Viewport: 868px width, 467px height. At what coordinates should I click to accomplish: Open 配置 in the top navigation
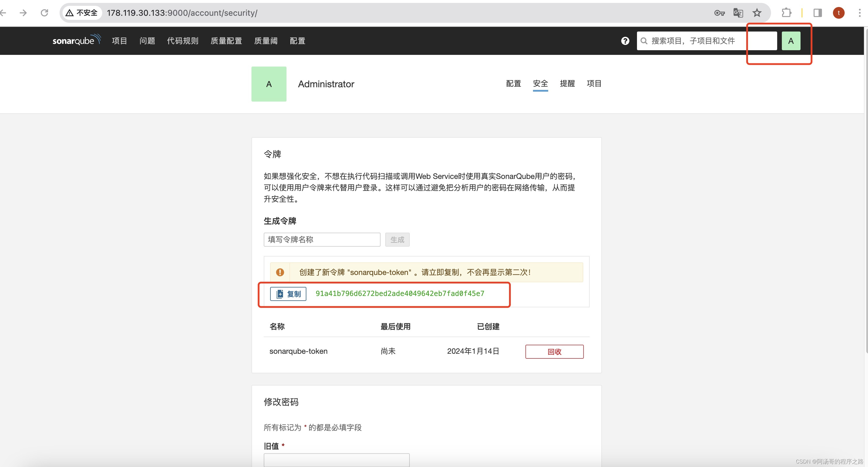[298, 41]
